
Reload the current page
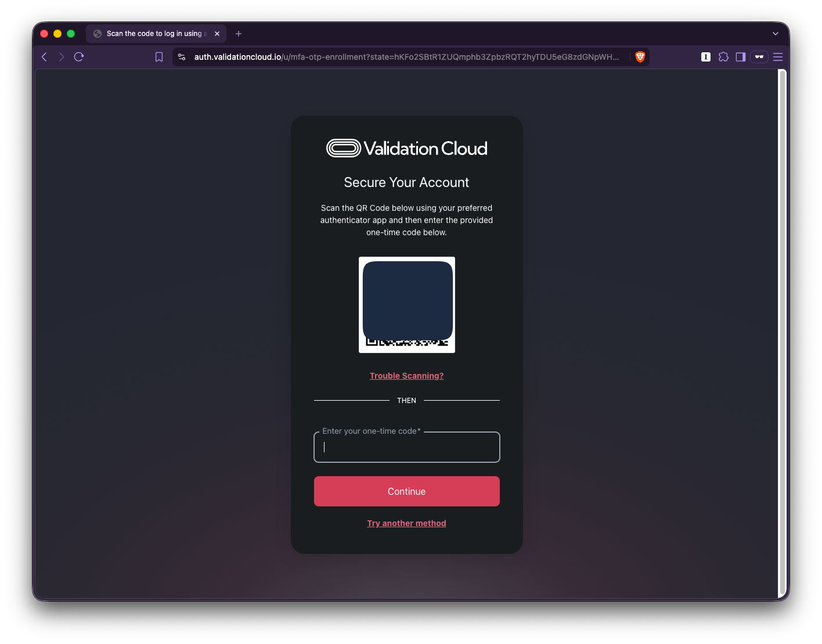(x=79, y=57)
